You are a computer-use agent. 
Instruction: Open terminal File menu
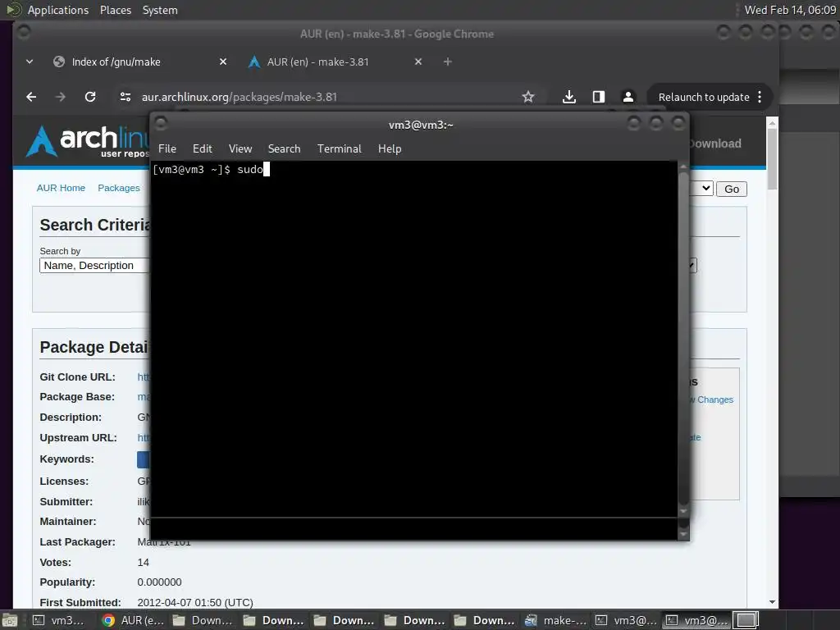[x=167, y=149]
